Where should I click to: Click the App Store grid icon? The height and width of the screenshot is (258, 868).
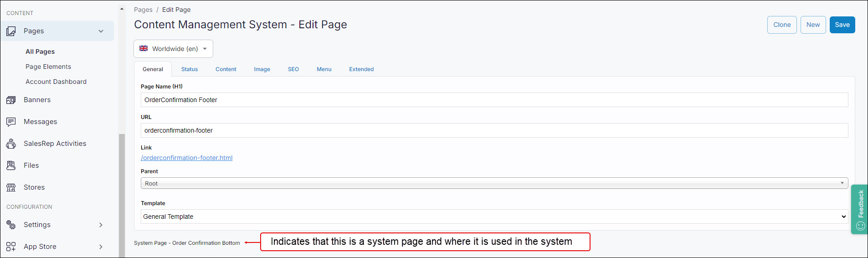pyautogui.click(x=11, y=247)
